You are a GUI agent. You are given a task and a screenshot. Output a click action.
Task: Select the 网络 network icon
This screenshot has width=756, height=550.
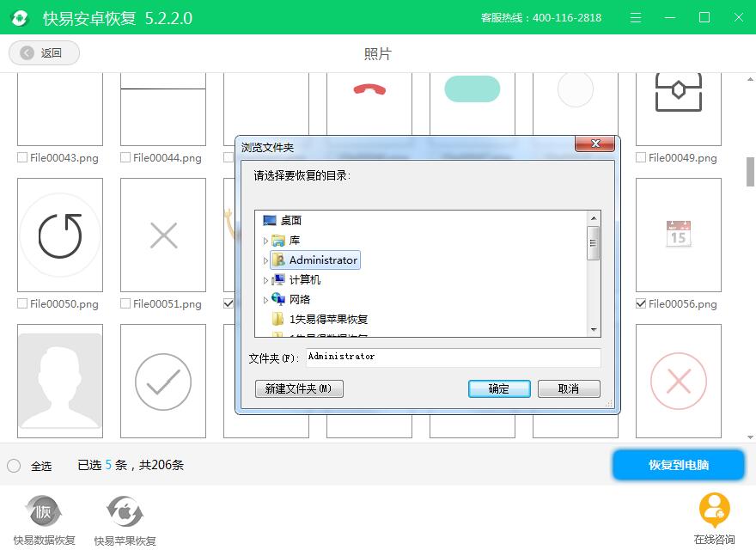coord(278,299)
